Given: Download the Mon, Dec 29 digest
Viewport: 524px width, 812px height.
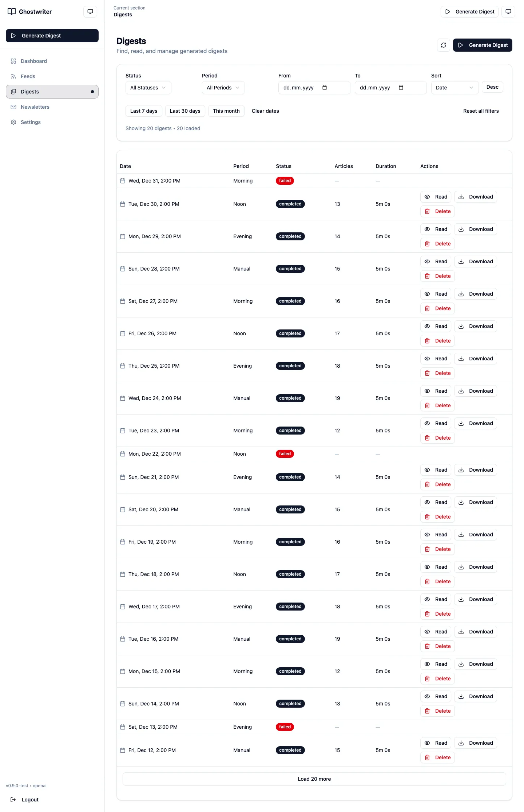Looking at the screenshot, I should click(x=475, y=229).
